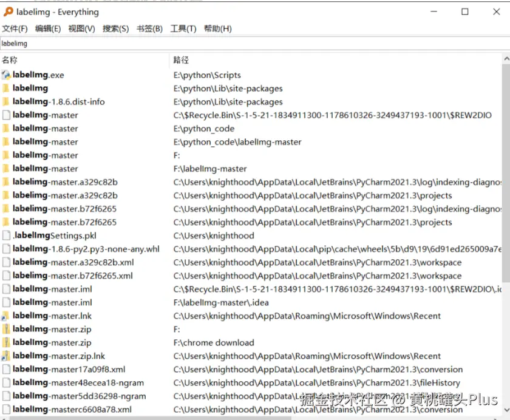Open the 编辑(E) menu
The height and width of the screenshot is (420, 510).
click(48, 29)
